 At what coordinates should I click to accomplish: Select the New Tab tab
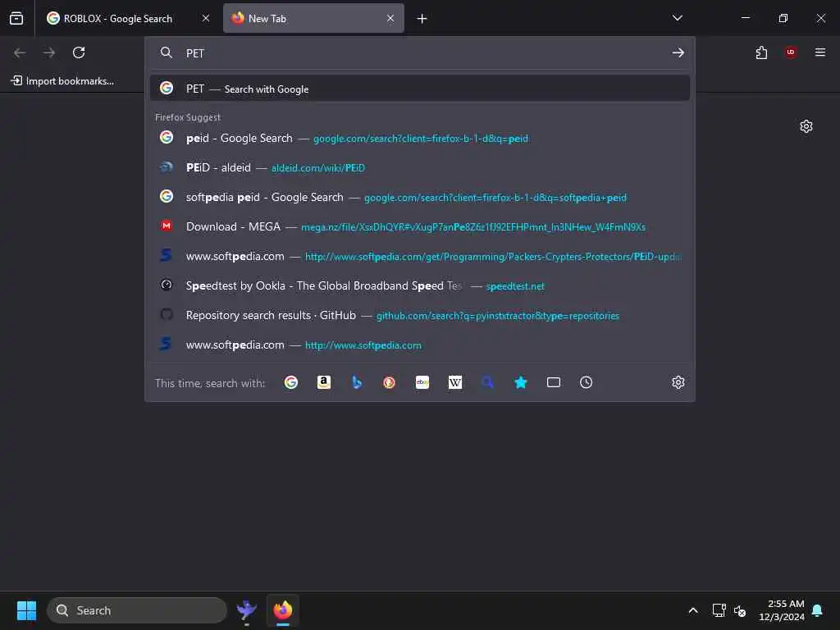point(313,18)
